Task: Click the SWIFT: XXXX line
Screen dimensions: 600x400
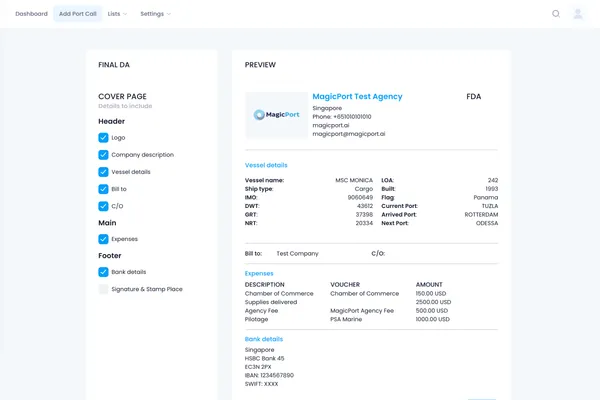Action: point(261,384)
